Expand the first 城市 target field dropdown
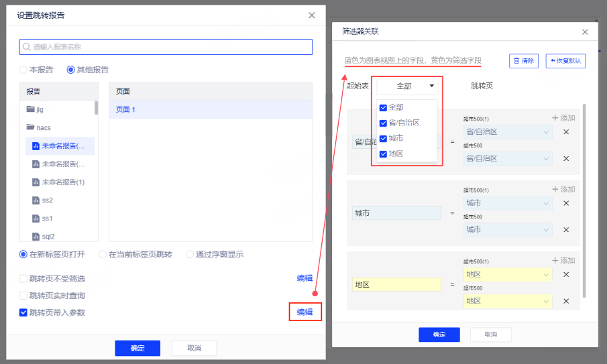Image resolution: width=607 pixels, height=364 pixels. click(508, 203)
